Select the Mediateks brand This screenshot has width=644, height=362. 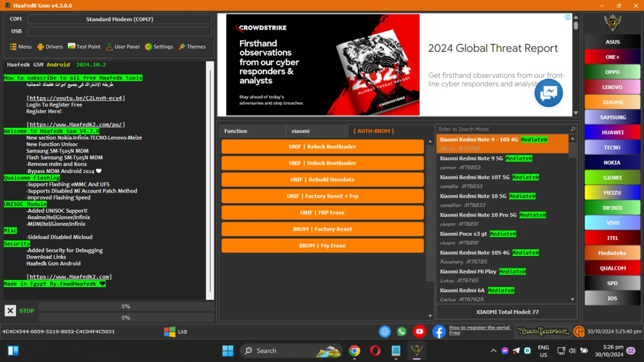coord(612,253)
